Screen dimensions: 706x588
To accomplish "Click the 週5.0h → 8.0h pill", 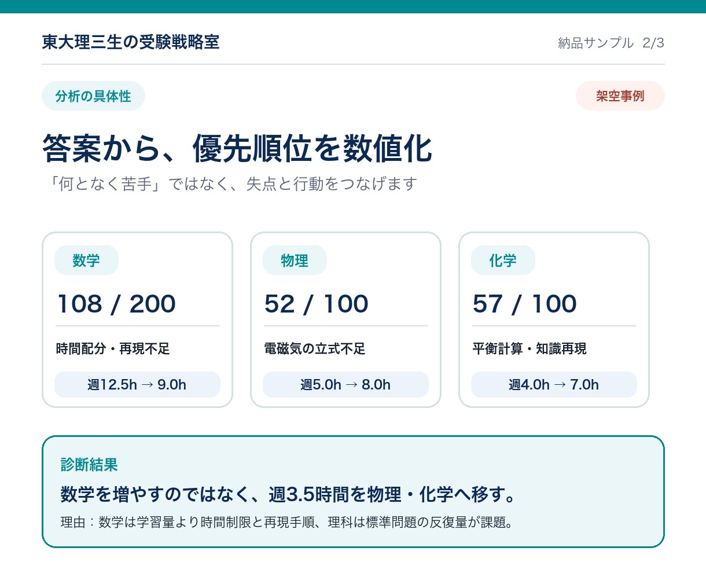I will pyautogui.click(x=345, y=384).
